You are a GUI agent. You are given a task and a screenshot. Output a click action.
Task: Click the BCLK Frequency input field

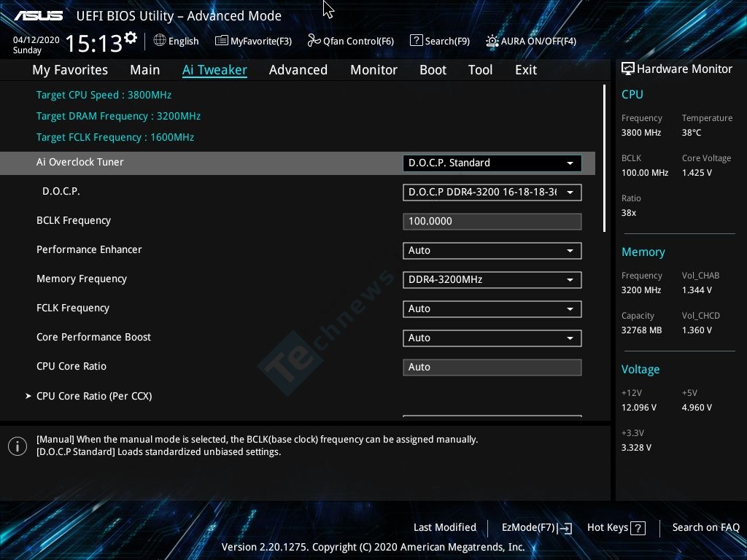point(492,222)
